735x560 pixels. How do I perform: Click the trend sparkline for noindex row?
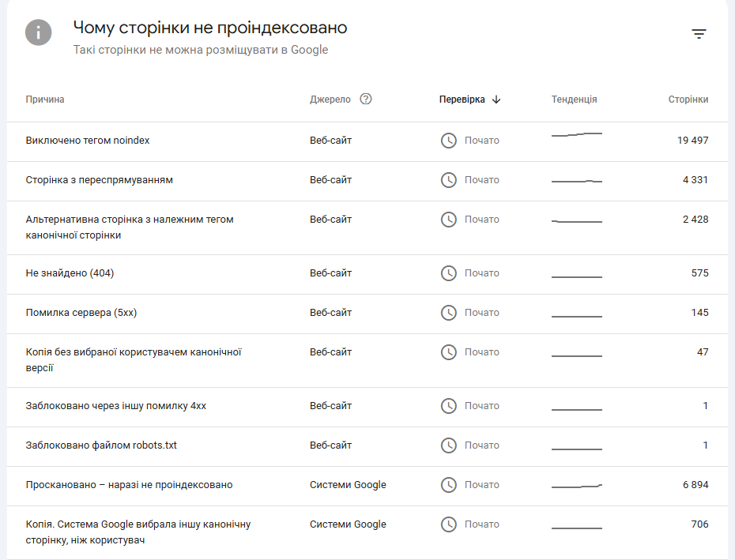coord(576,135)
